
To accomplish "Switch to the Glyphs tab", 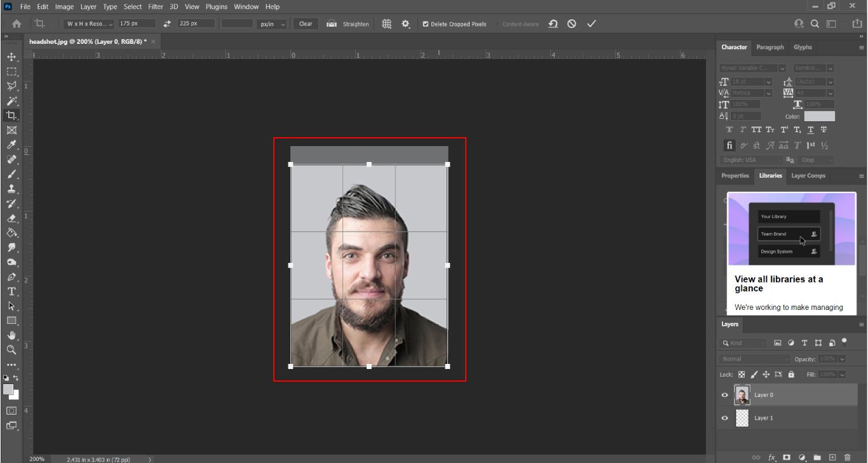I will (x=803, y=47).
